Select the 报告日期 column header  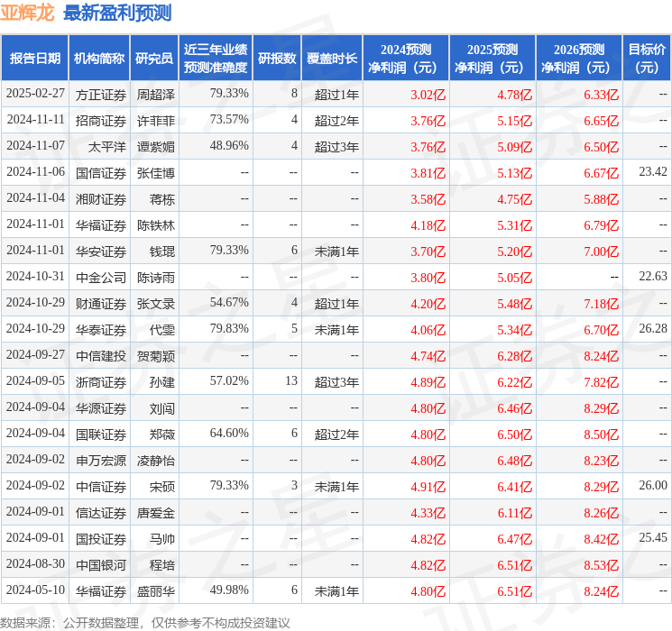pos(35,59)
